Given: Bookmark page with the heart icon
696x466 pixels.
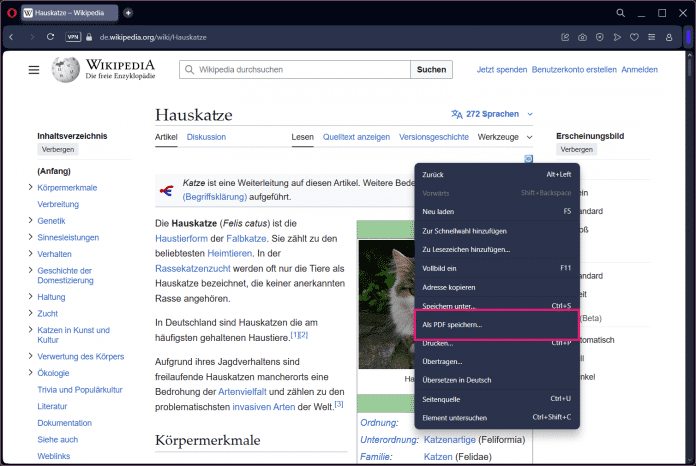Looking at the screenshot, I should (x=634, y=37).
